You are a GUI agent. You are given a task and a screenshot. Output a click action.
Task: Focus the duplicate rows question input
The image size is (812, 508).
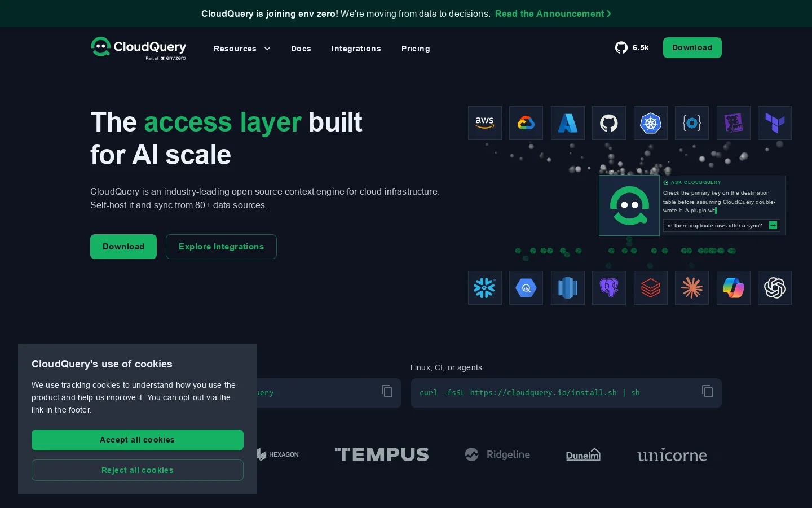coord(715,226)
